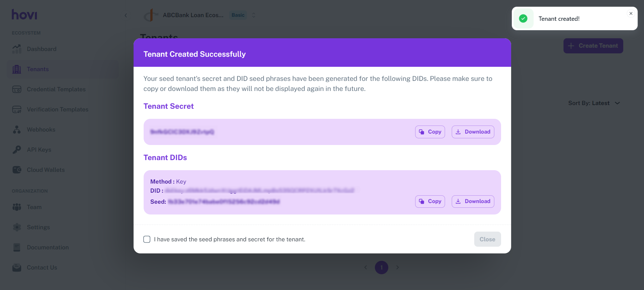Open the Tenants menu item
The height and width of the screenshot is (290, 644).
38,69
